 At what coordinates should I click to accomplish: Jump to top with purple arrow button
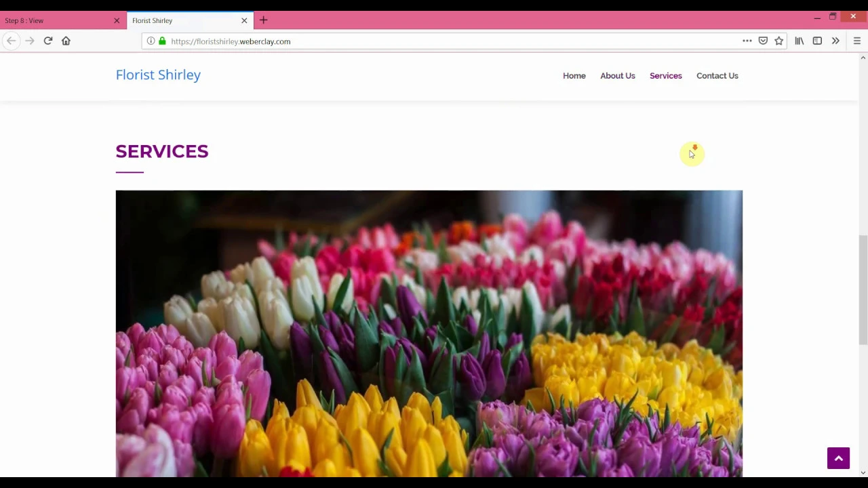pos(838,458)
